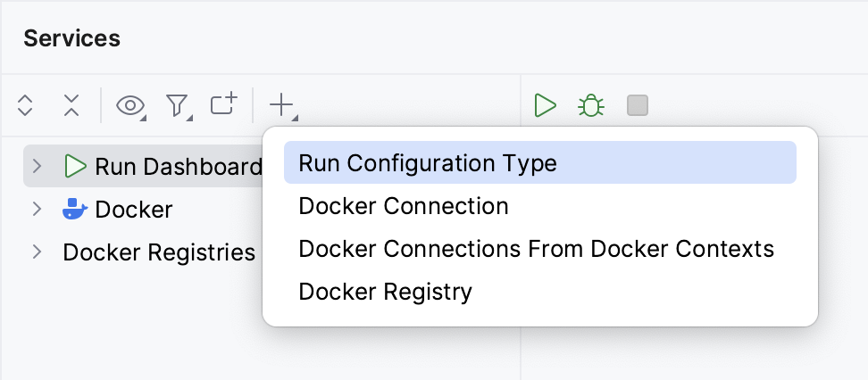Expand the Docker Registries node
This screenshot has width=868, height=380.
point(37,252)
